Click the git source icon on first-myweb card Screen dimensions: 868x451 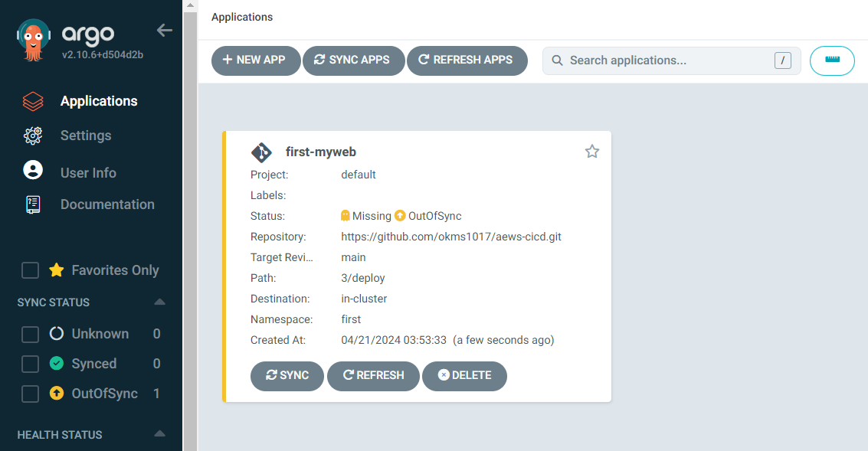point(261,152)
